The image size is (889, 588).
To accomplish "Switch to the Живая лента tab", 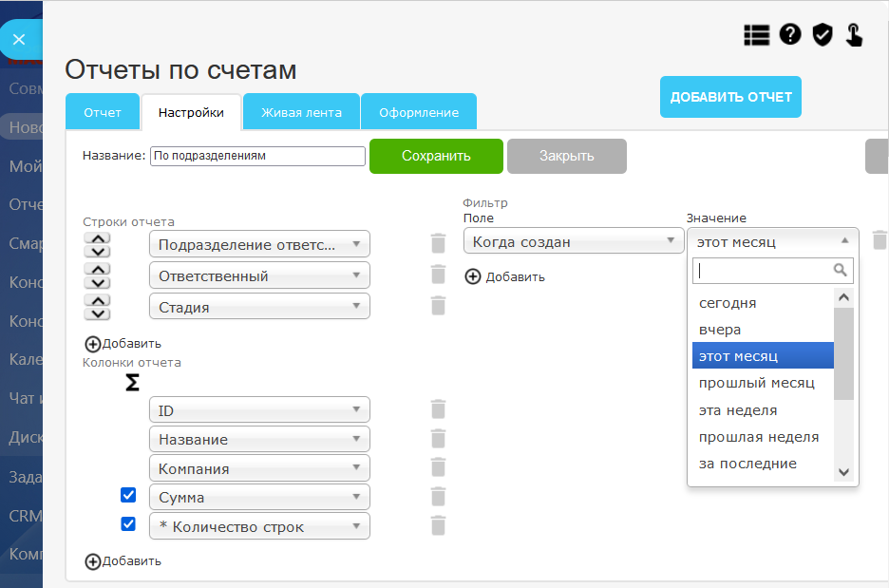I will point(301,112).
